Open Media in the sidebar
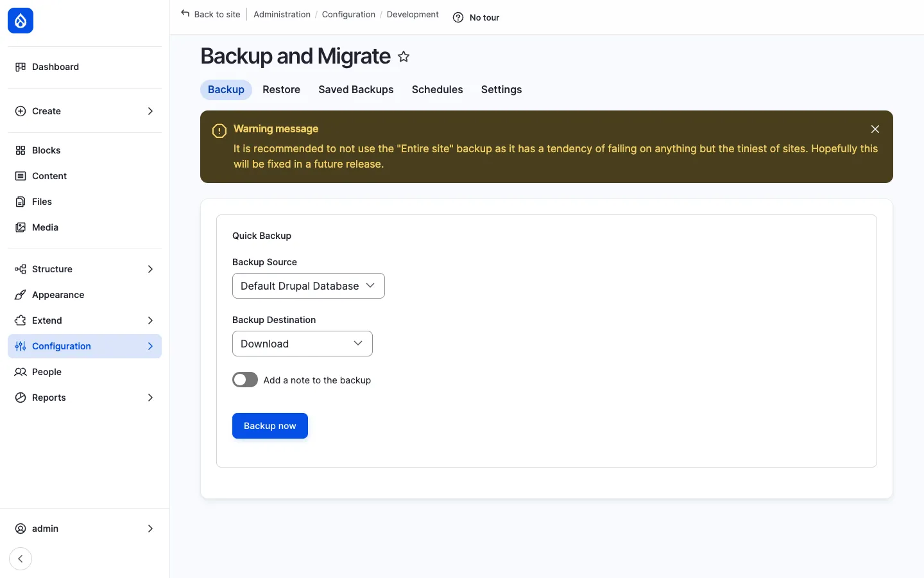The image size is (924, 578). click(85, 227)
